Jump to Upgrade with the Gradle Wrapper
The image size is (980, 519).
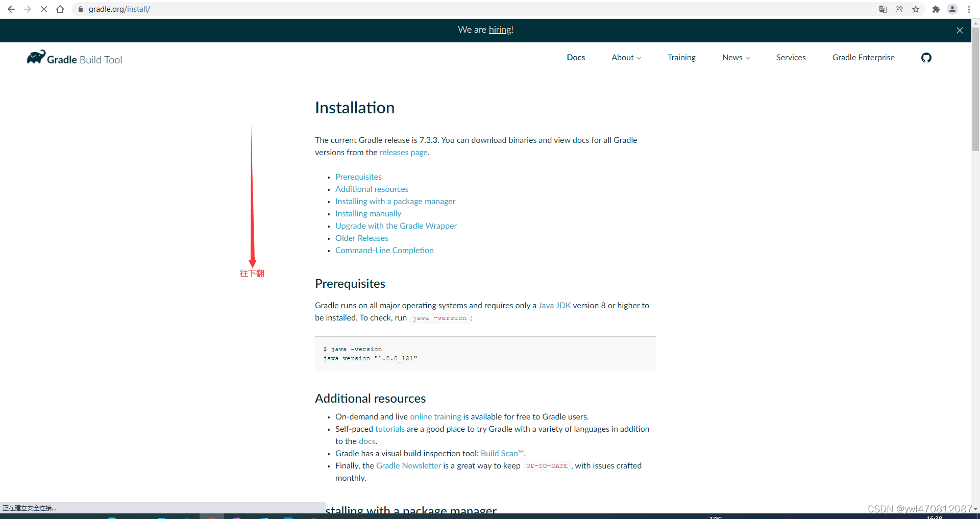click(396, 226)
